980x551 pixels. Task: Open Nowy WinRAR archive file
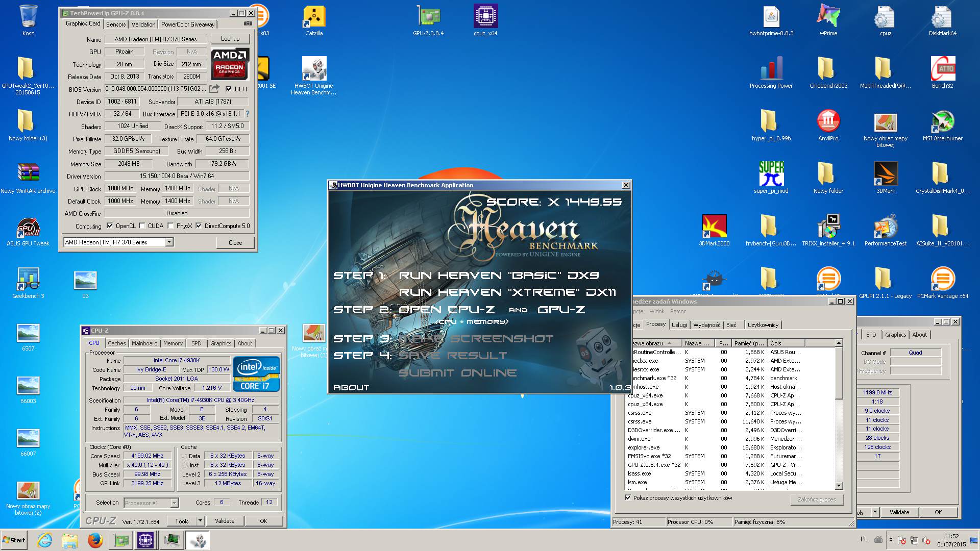tap(28, 178)
